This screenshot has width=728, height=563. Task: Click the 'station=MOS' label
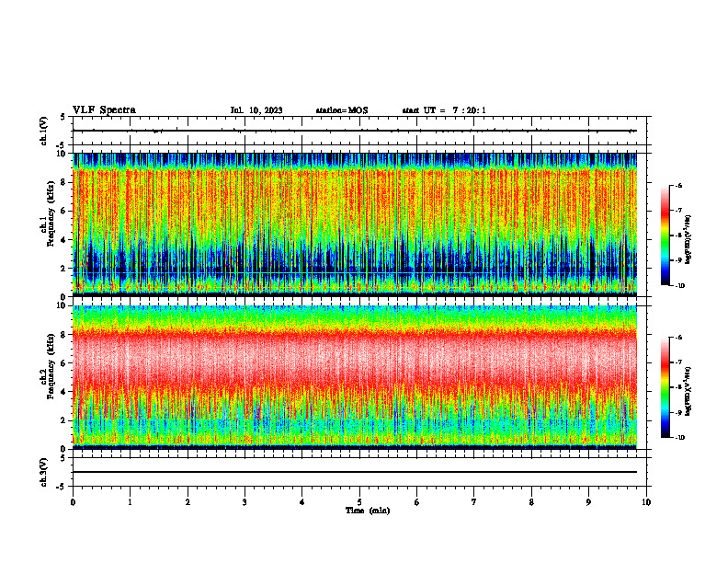coord(342,110)
